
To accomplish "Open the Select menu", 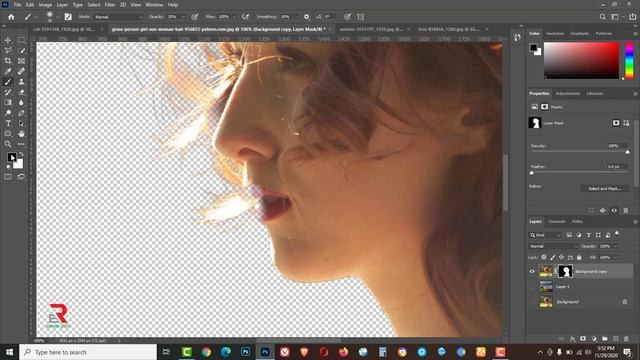I will point(93,5).
